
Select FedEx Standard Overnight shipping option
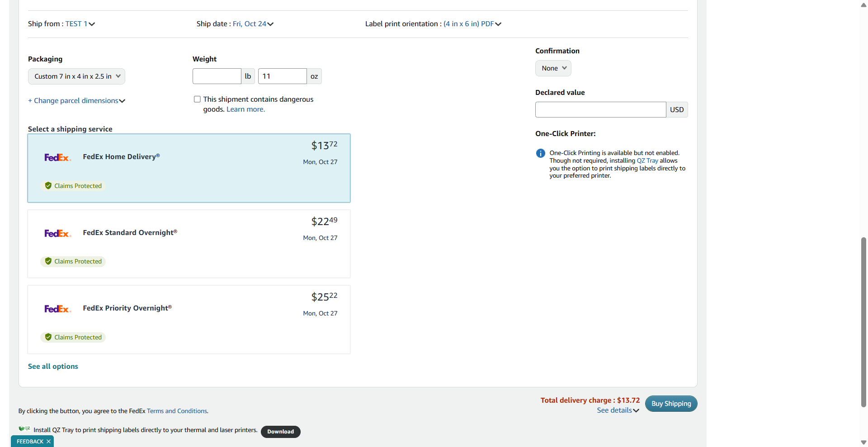[x=189, y=244]
